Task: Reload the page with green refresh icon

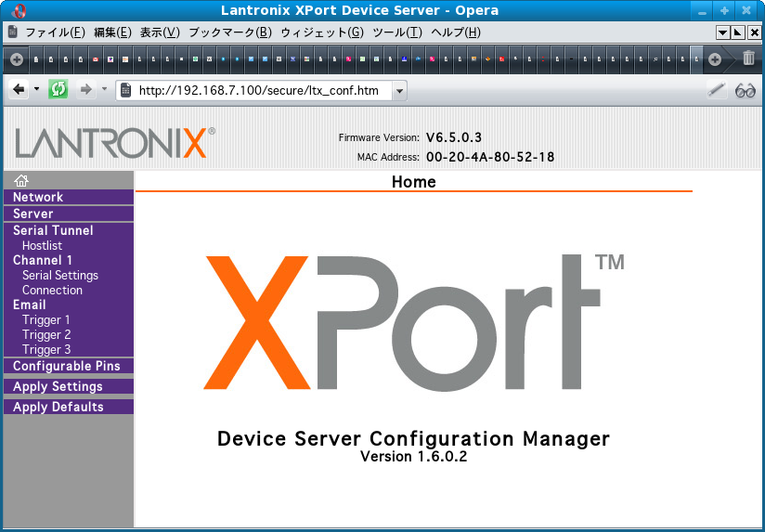Action: [58, 89]
